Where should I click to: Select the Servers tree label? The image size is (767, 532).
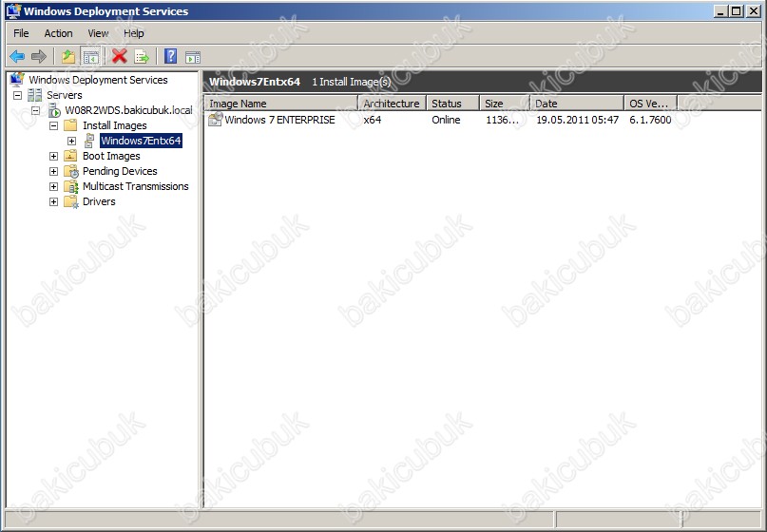point(64,95)
